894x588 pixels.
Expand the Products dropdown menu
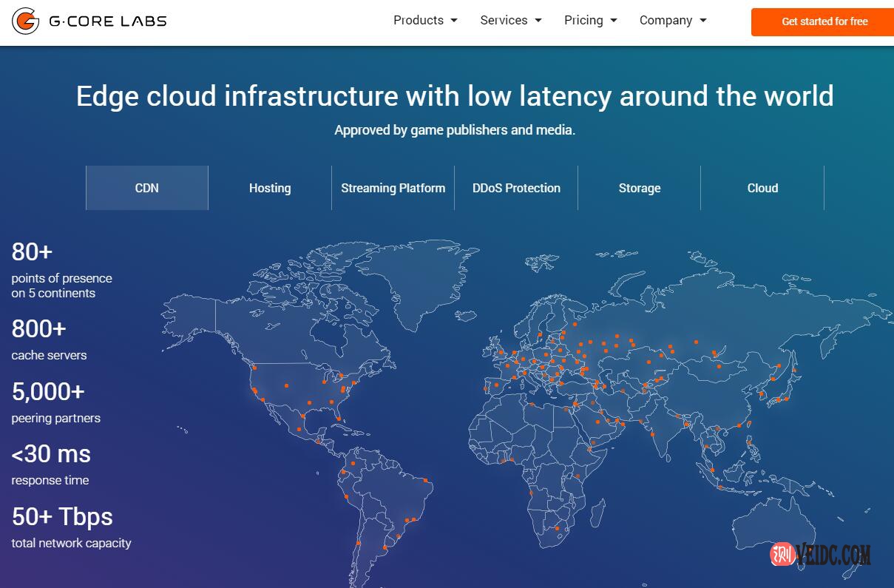[x=425, y=21]
